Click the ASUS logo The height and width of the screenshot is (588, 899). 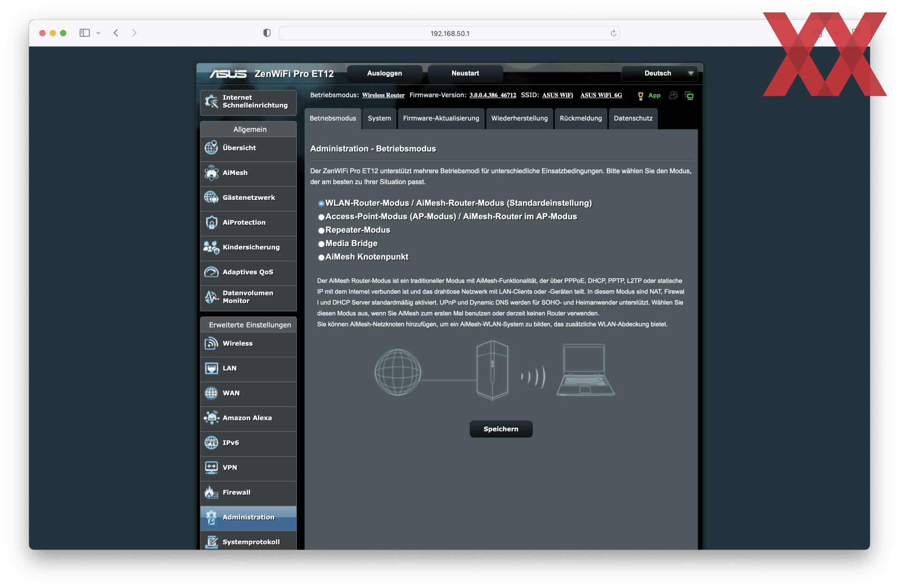[x=228, y=74]
